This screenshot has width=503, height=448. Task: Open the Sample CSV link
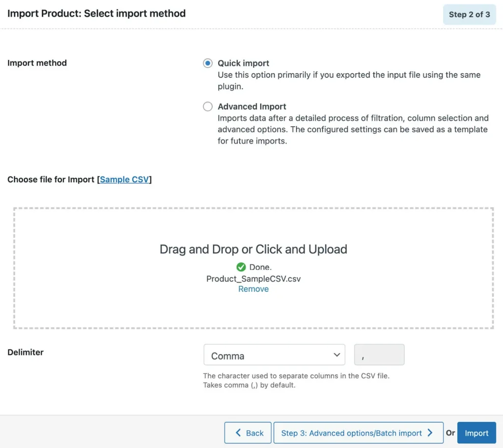tap(124, 179)
